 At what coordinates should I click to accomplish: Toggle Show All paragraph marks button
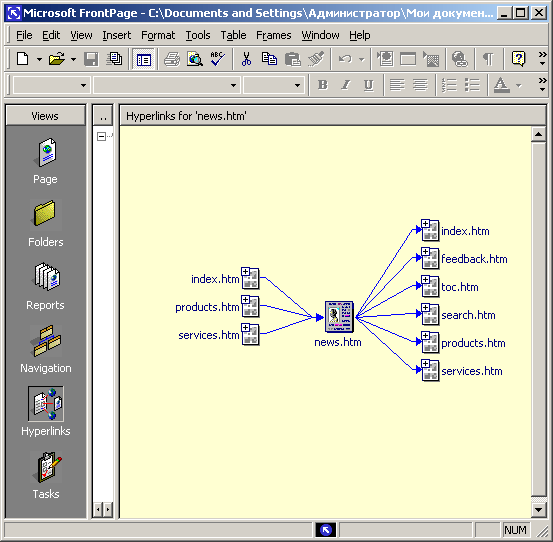pyautogui.click(x=488, y=59)
